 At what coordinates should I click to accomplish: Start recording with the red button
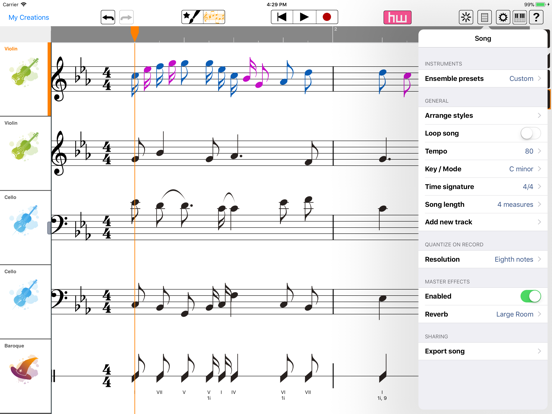327,17
